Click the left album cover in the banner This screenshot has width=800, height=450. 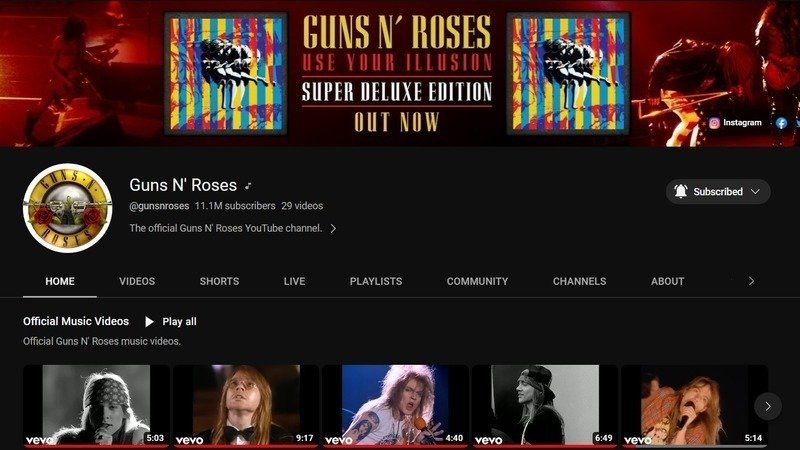(226, 74)
